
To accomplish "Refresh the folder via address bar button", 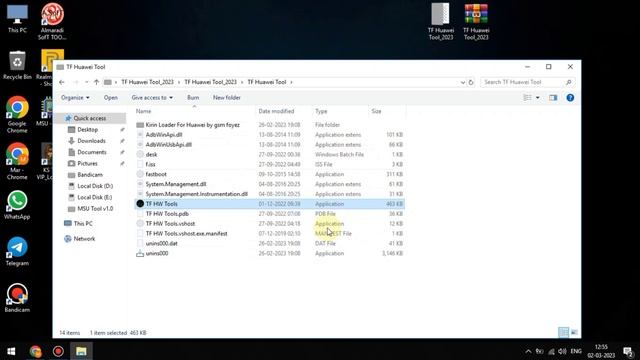I will click(471, 82).
